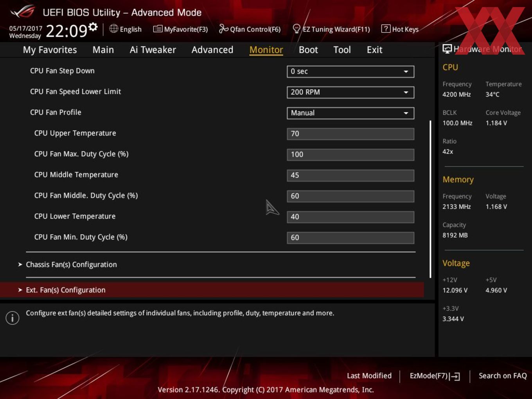Open Search on FAQ link
This screenshot has width=532, height=399.
(x=503, y=376)
